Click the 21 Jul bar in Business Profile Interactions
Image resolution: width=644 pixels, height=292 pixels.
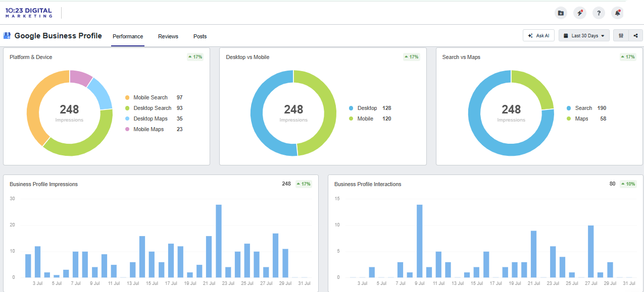(533, 254)
